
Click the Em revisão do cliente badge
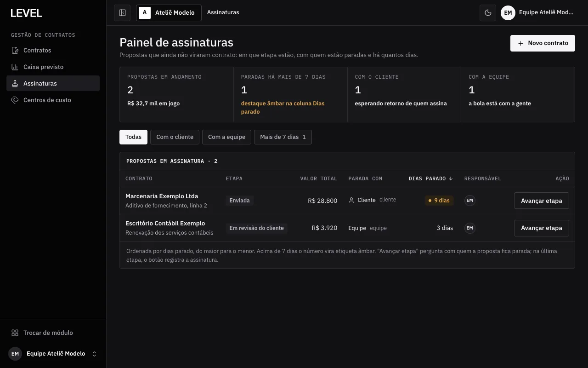pyautogui.click(x=256, y=228)
